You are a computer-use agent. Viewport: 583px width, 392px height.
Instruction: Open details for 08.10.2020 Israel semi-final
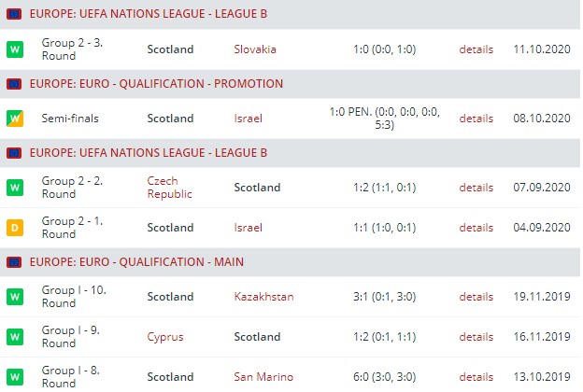tap(476, 119)
